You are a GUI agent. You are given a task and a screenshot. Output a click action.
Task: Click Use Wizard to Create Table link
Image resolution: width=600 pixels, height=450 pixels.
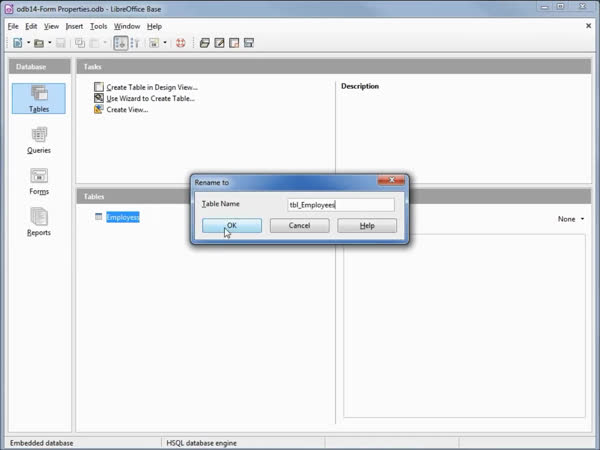coord(150,98)
